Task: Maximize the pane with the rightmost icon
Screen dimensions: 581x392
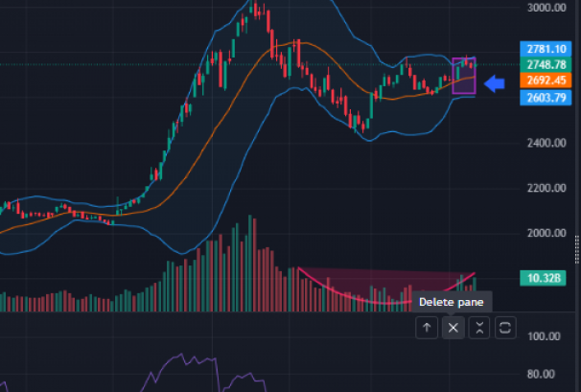Action: (x=505, y=328)
